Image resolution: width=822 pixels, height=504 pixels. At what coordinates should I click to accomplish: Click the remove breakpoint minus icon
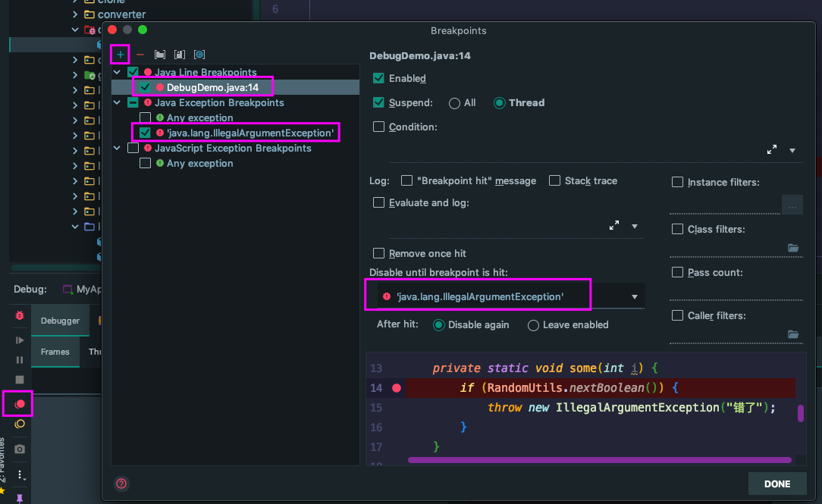click(x=140, y=55)
